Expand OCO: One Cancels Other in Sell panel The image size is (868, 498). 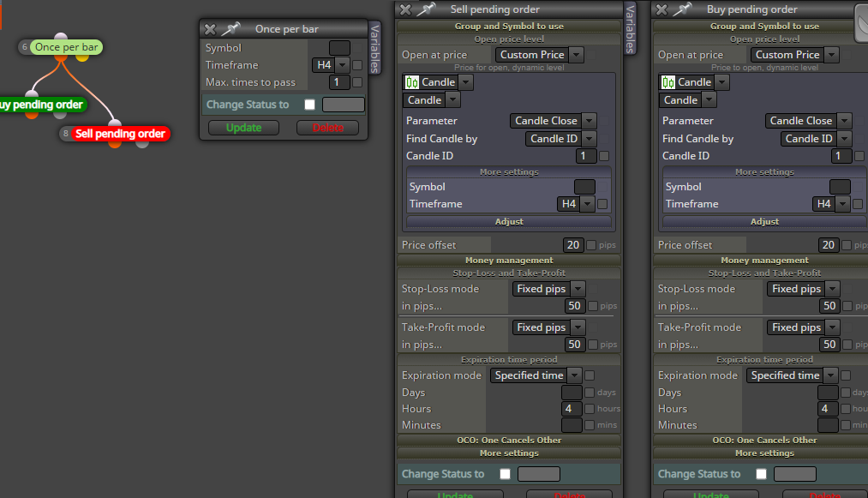point(509,441)
